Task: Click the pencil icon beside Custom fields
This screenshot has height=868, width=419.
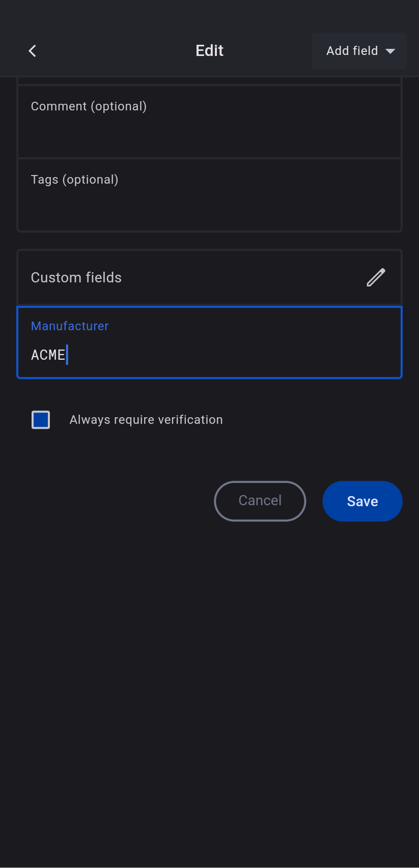Action: 376,278
